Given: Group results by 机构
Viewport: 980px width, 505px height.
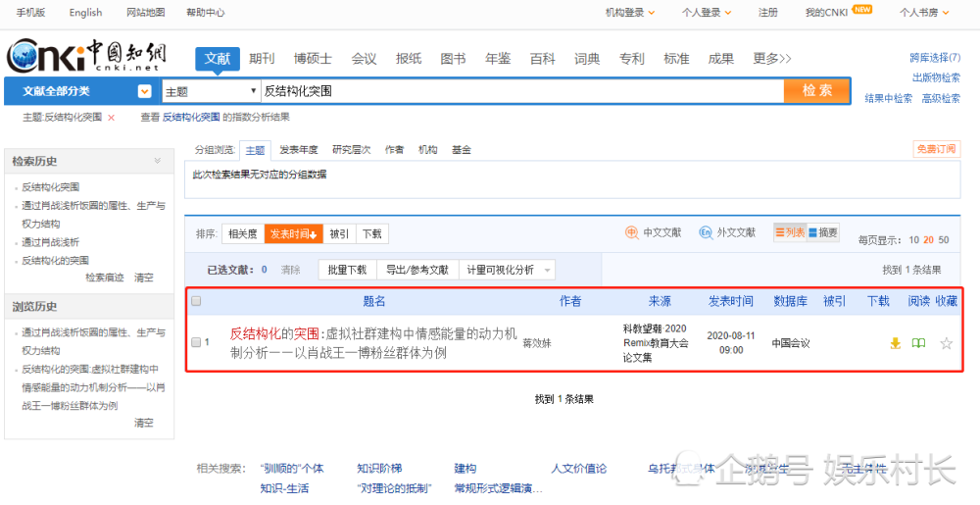Looking at the screenshot, I should point(428,150).
